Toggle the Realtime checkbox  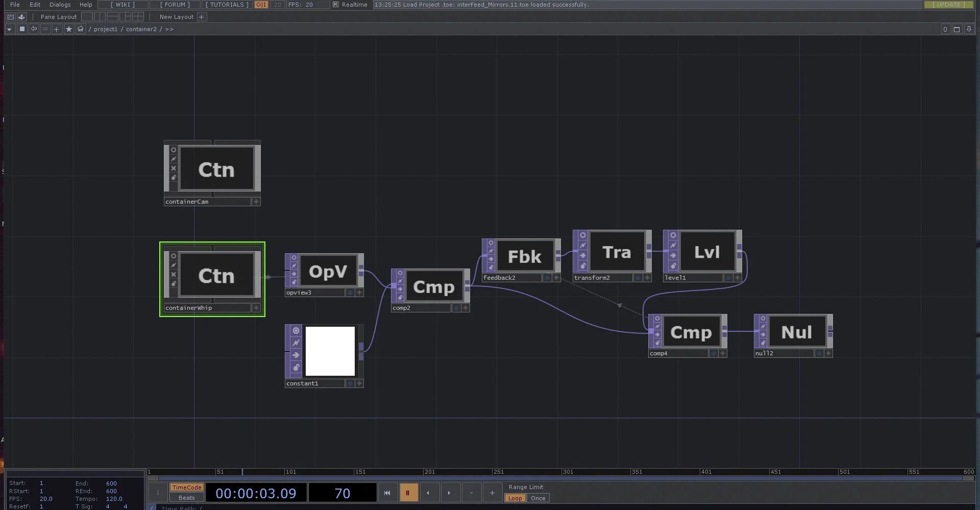pyautogui.click(x=335, y=5)
